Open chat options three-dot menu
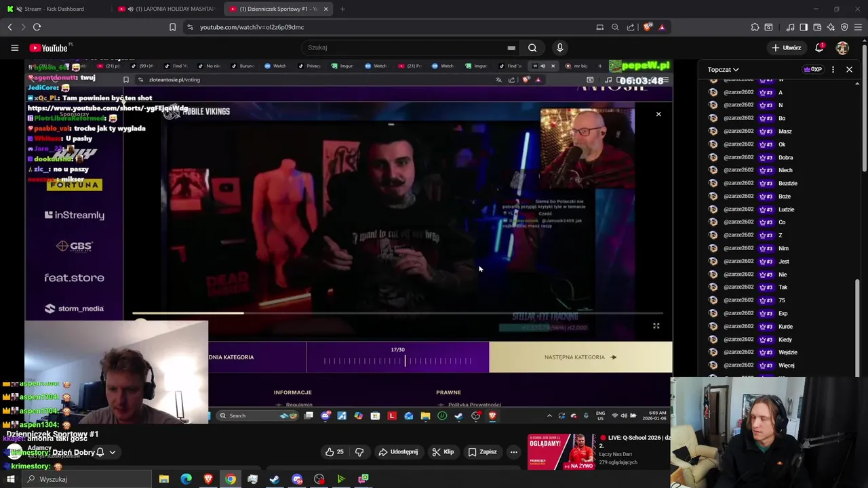 833,69
